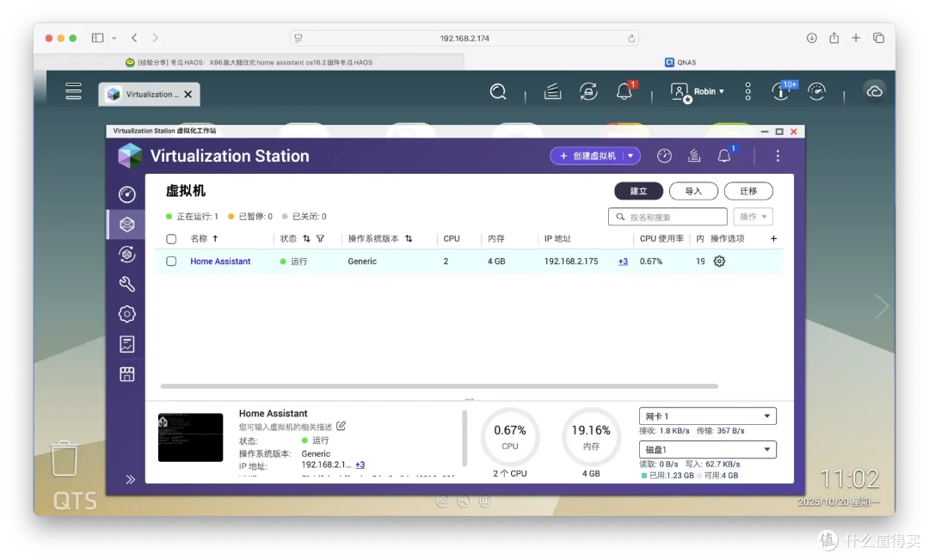This screenshot has height=560, width=929.
Task: Open the 磁盘1 disk dropdown
Action: (x=707, y=449)
